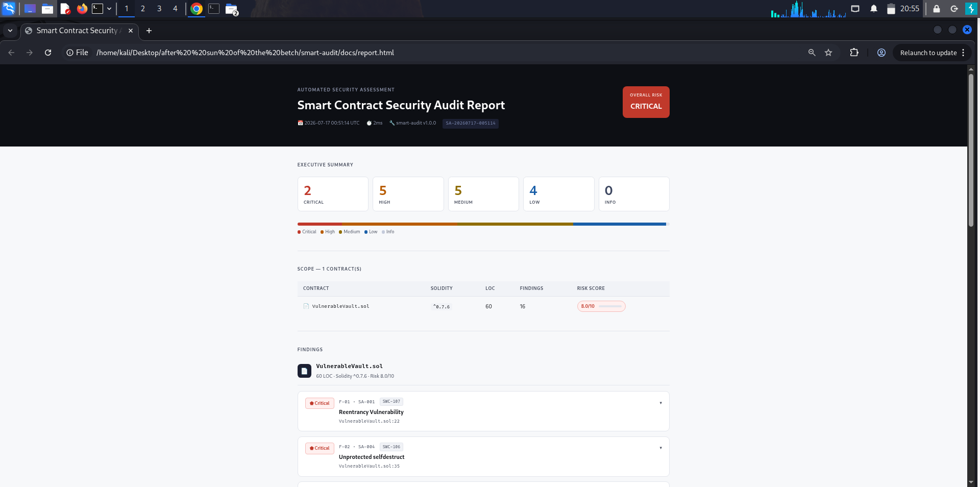Expand the Reentrancy Vulnerability finding
This screenshot has width=980, height=487.
(483, 411)
